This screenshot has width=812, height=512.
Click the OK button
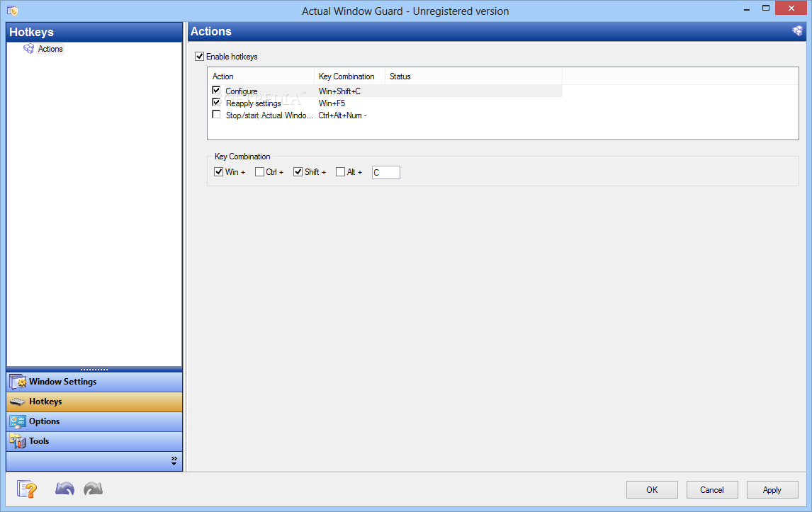click(652, 490)
